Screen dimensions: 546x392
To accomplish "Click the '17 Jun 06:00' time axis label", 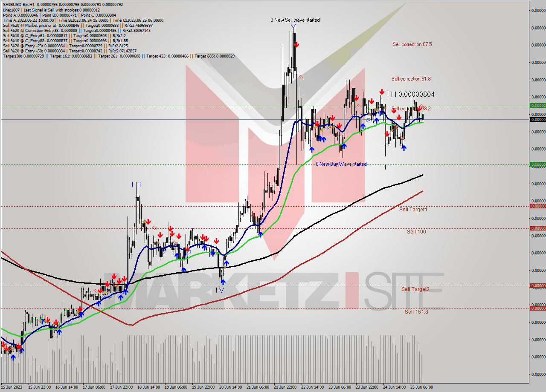I will (94, 387).
